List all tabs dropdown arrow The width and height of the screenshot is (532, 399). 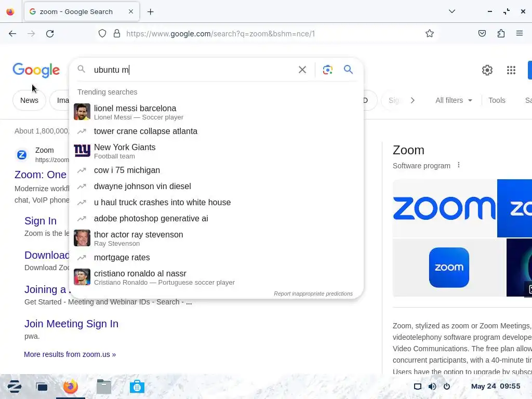click(451, 11)
